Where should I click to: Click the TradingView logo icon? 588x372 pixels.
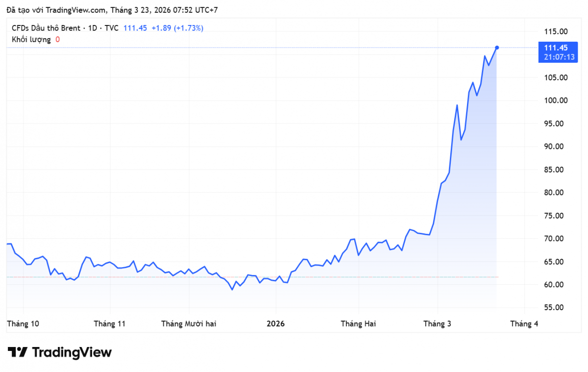pos(17,352)
